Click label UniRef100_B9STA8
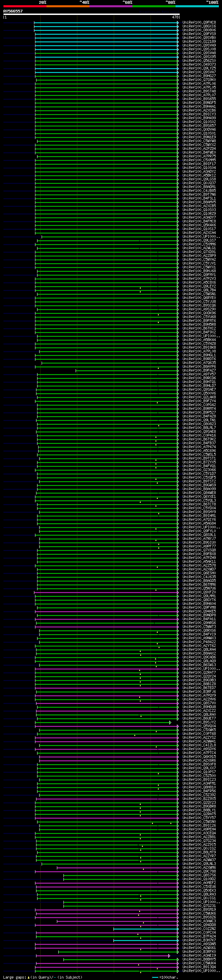222x980 pixels. [x=199, y=91]
